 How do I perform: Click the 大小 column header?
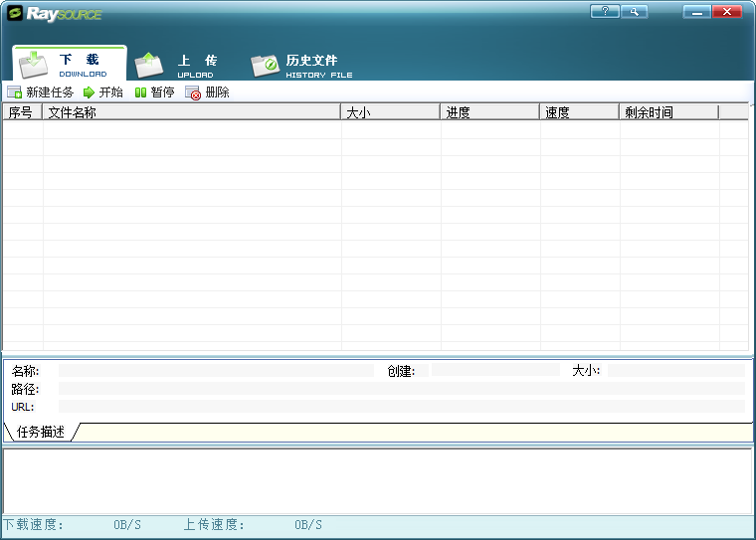[x=390, y=112]
